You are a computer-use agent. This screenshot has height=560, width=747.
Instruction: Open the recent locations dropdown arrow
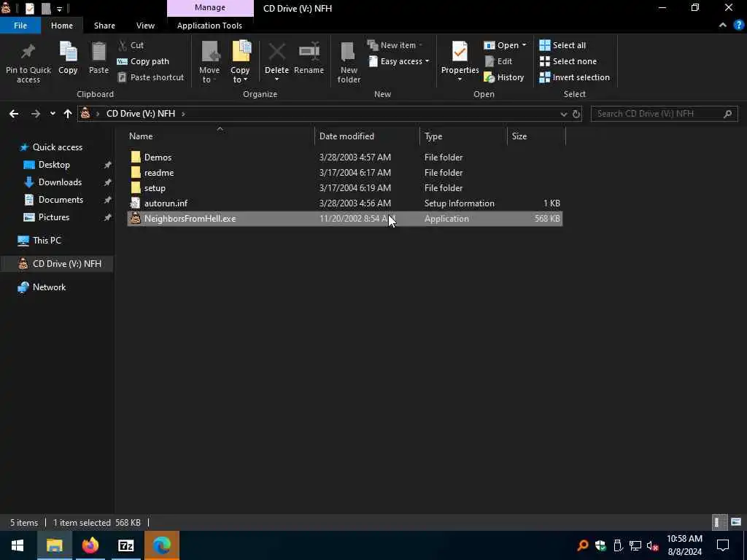pyautogui.click(x=53, y=114)
